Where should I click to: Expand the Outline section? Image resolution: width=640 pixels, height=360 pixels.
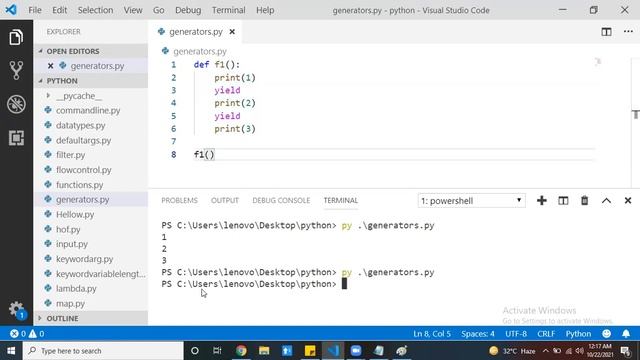pyautogui.click(x=91, y=318)
